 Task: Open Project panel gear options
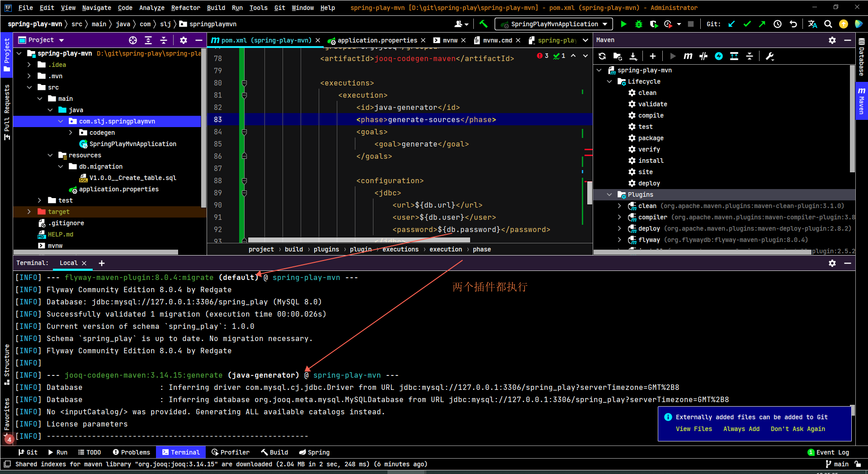tap(183, 40)
